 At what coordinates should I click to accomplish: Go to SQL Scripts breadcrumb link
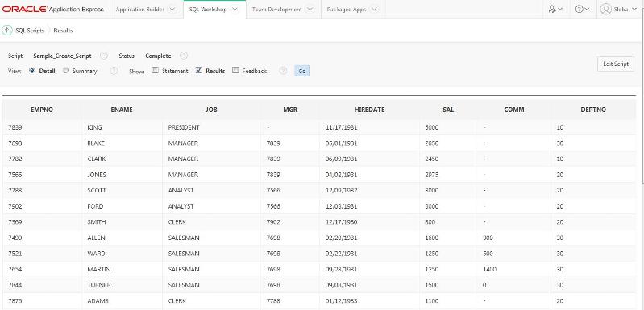(30, 31)
